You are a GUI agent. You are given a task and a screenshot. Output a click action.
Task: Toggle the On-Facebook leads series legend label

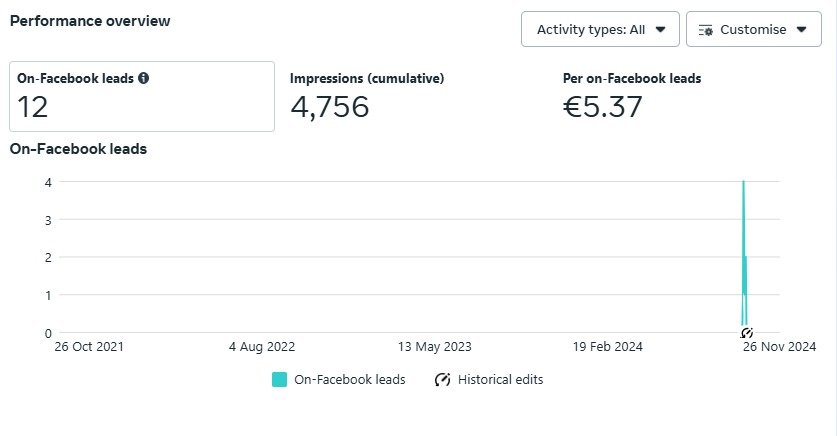point(349,380)
